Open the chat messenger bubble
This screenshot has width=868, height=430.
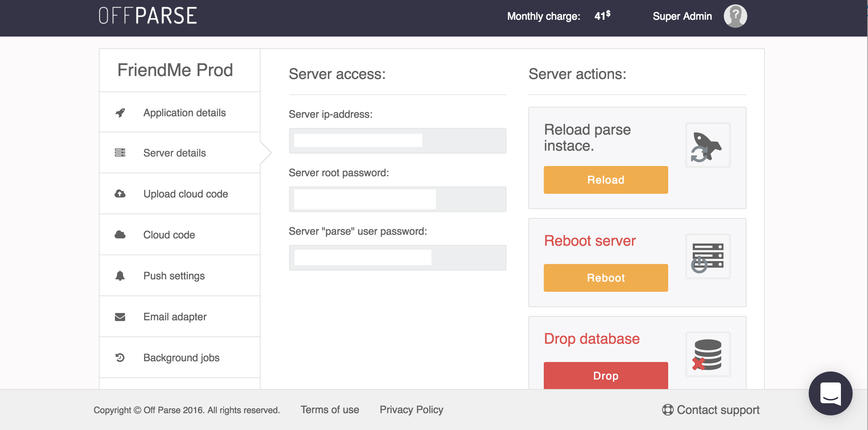830,393
